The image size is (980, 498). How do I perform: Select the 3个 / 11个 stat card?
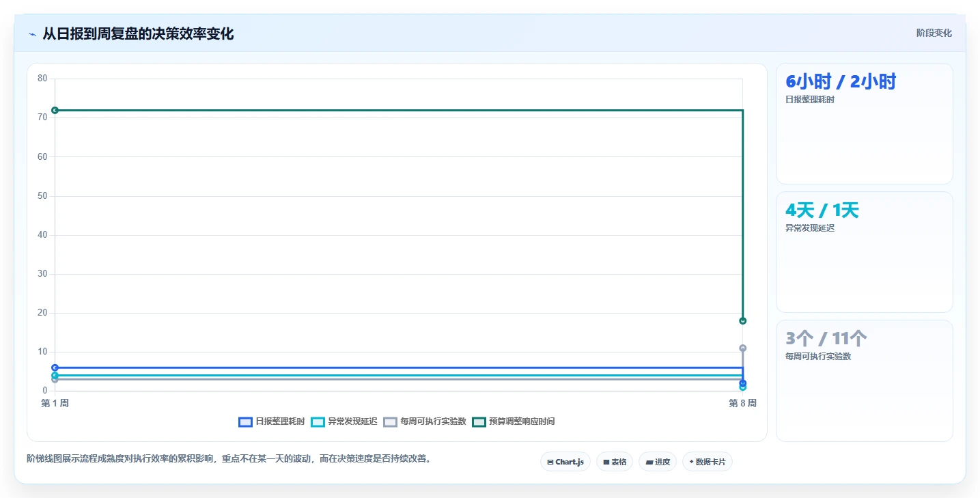coord(865,381)
